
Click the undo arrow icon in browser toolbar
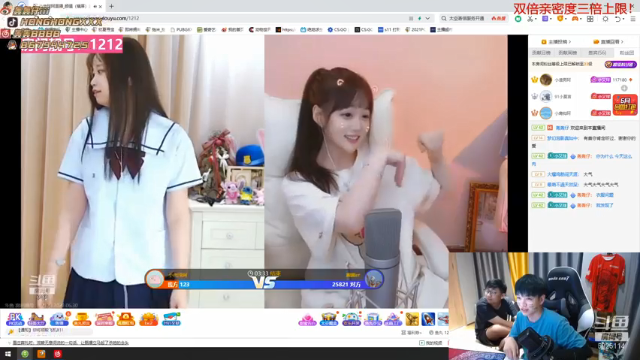tap(618, 19)
